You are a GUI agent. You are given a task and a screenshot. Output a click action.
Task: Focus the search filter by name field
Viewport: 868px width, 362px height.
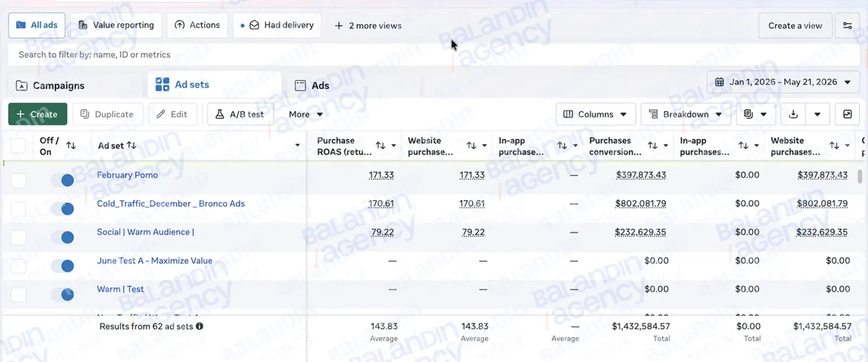[x=433, y=55]
